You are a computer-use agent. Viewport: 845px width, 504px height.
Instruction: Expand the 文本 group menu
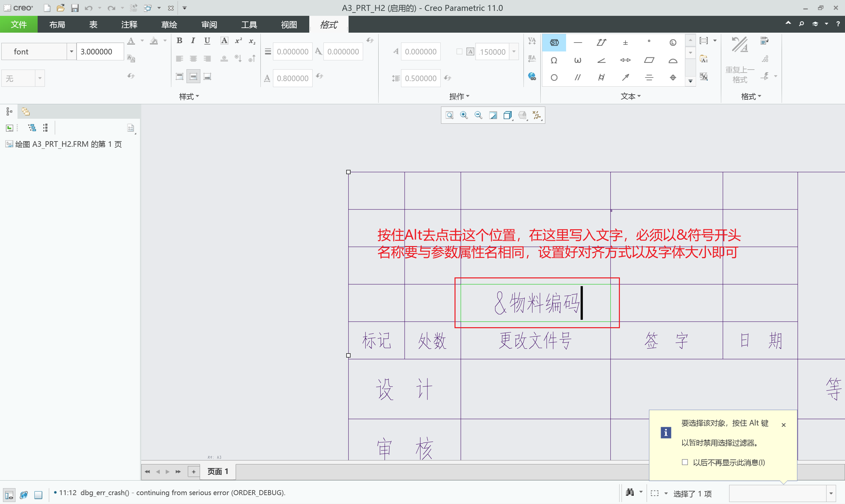point(630,96)
